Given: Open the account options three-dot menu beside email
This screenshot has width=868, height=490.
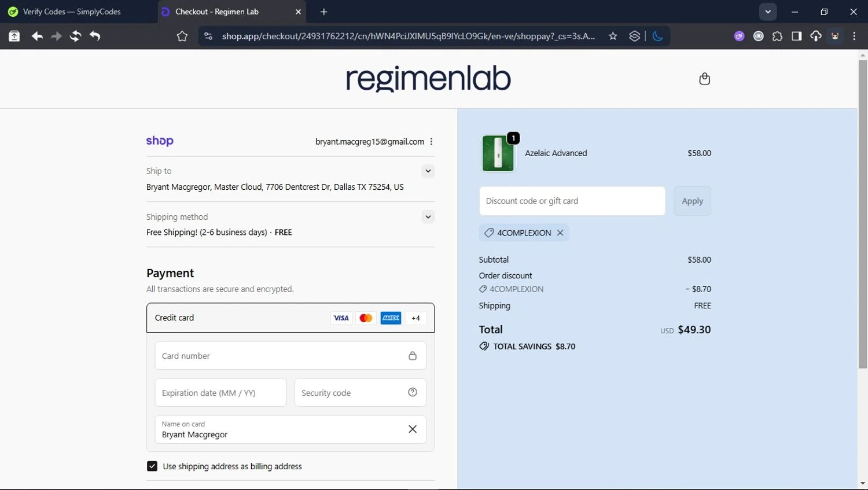Looking at the screenshot, I should [431, 142].
